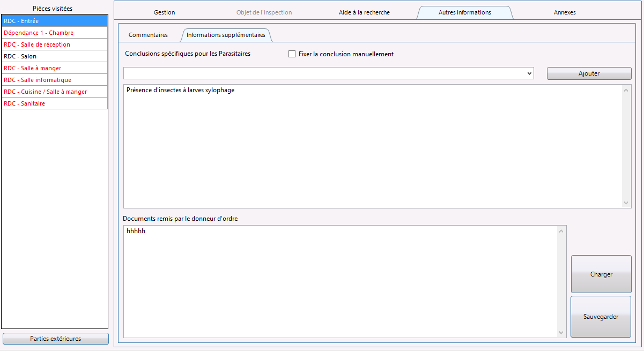Select the Annexes tab

tap(565, 12)
